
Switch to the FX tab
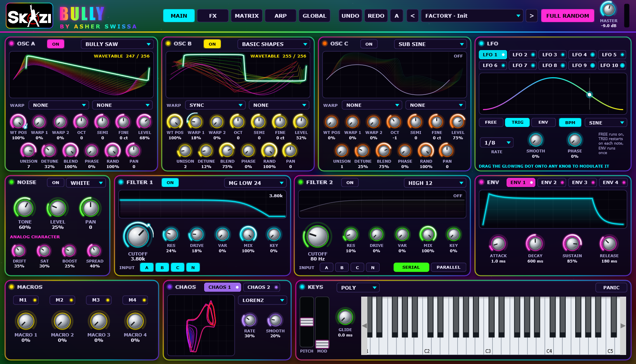pos(213,16)
